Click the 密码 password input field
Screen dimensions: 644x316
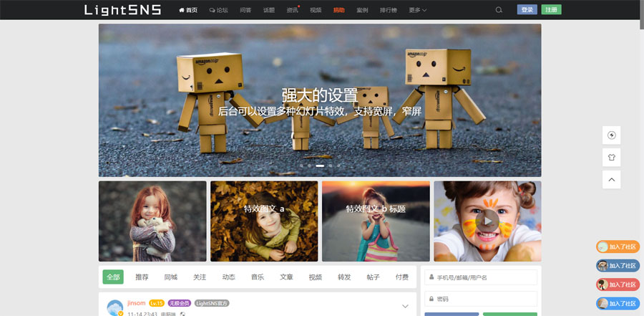[481, 299]
